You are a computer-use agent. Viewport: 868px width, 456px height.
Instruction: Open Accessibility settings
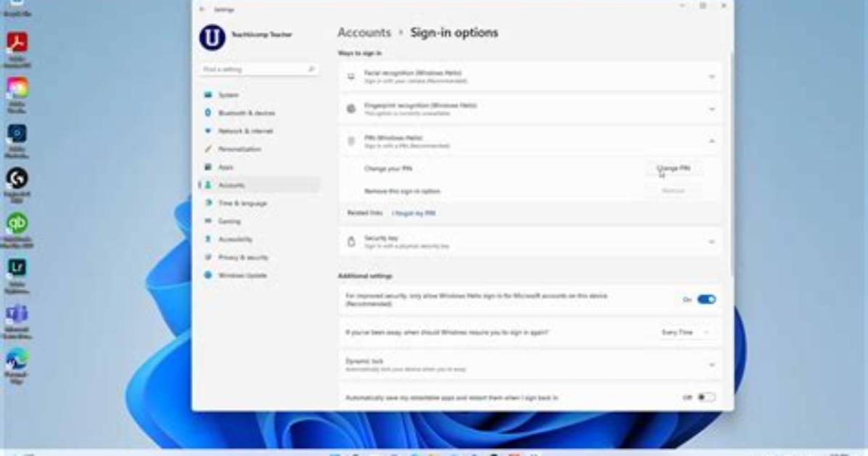tap(259, 240)
